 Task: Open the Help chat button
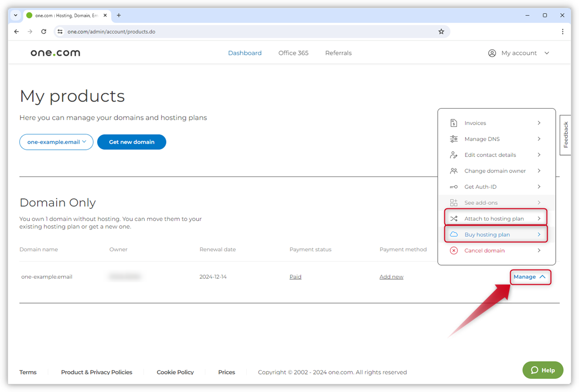(x=543, y=370)
